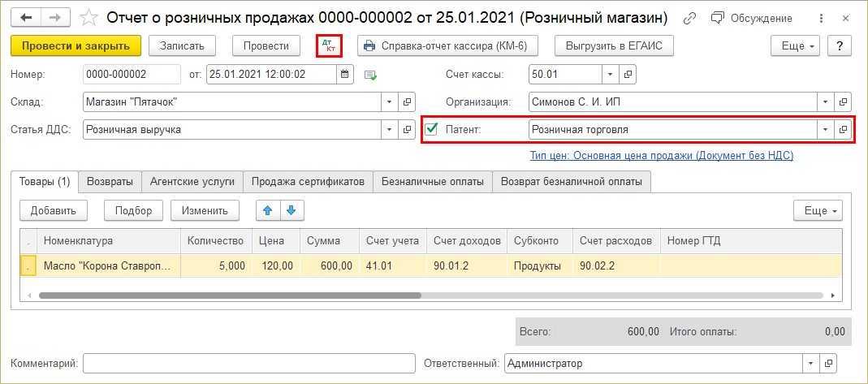Open the Безналичные оплаты tab
The image size is (868, 384).
click(432, 182)
